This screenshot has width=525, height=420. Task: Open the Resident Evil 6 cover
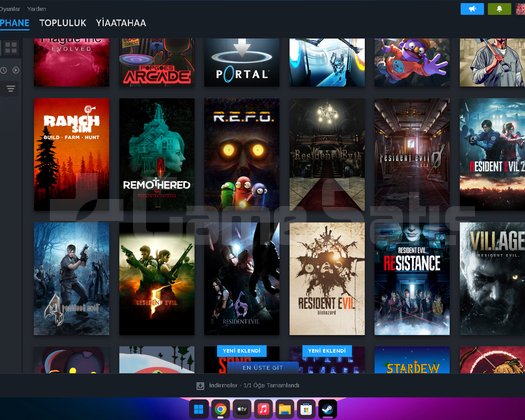point(242,279)
